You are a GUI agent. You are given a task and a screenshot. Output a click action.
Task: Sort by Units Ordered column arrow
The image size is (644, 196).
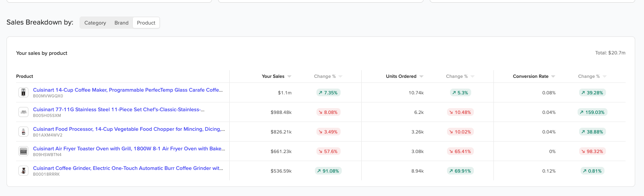click(x=421, y=77)
